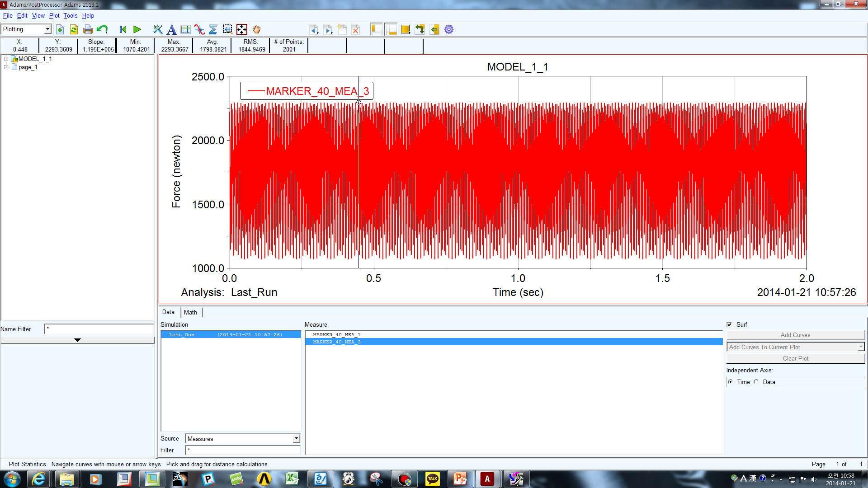
Task: Open the Tools menu
Action: tap(71, 15)
